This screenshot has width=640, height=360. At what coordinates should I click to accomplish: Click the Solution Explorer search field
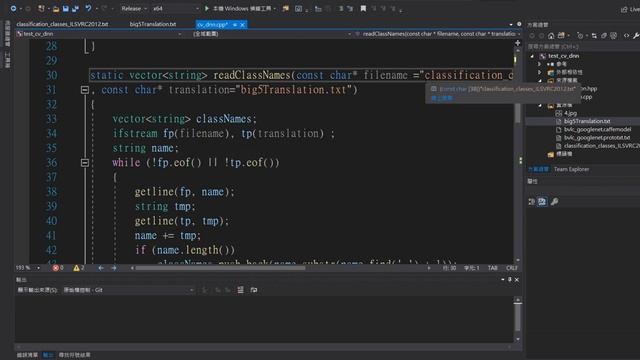point(584,47)
